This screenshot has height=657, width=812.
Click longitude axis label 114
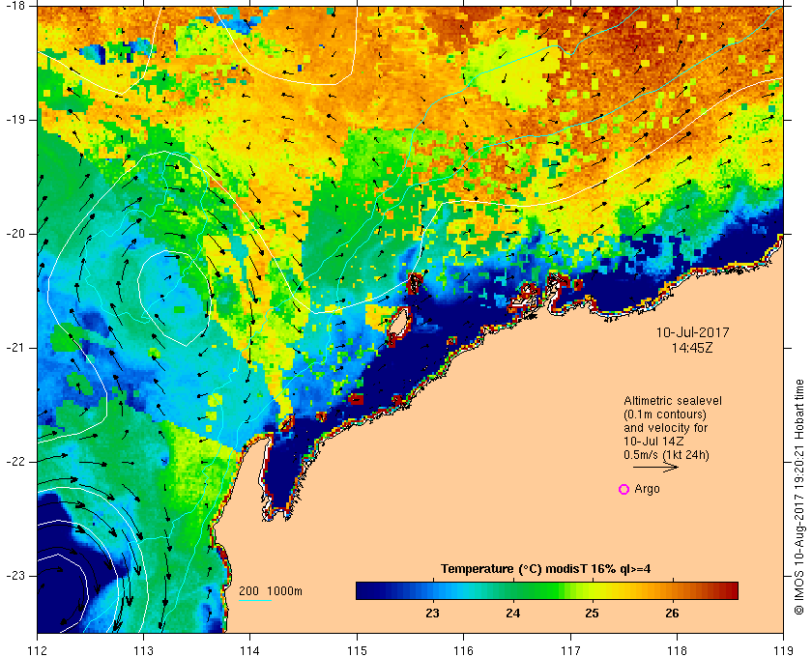pyautogui.click(x=250, y=649)
